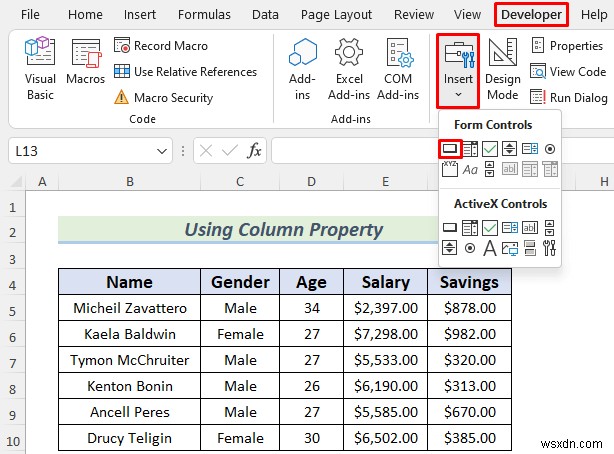This screenshot has height=454, width=614.
Task: Insert an ActiveX Toggle Button
Action: tap(530, 248)
